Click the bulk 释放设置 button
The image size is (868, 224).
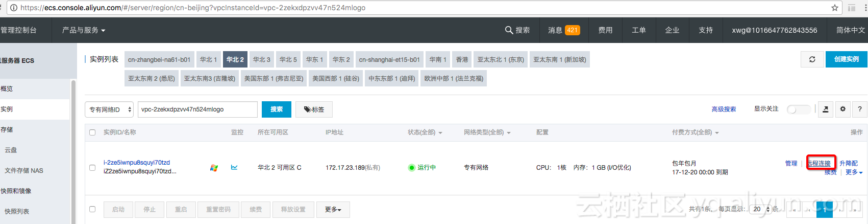click(293, 210)
